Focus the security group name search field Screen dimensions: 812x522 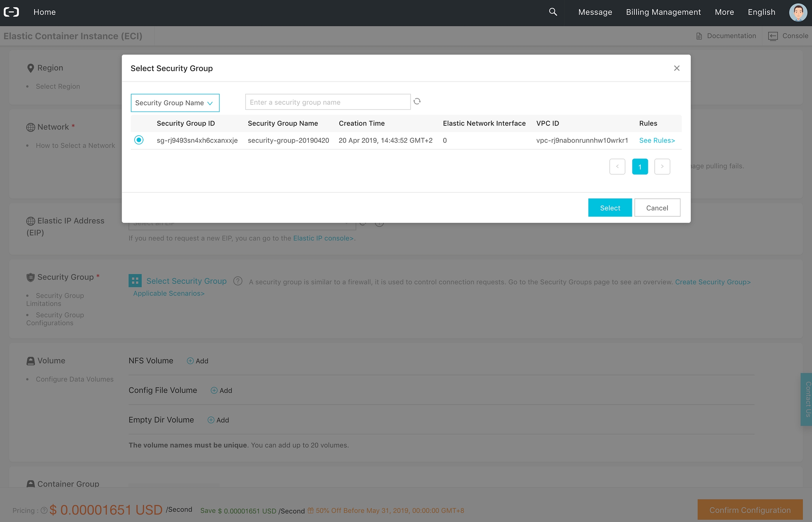[328, 102]
